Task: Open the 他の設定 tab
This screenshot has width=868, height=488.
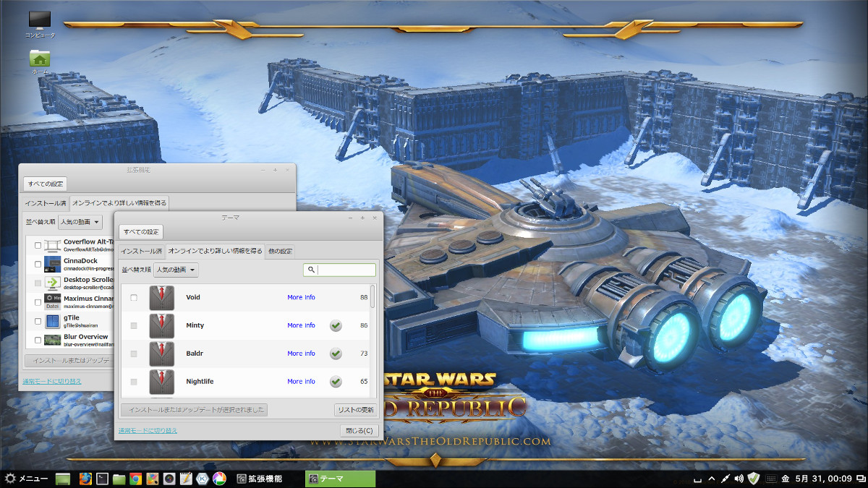Action: (x=281, y=252)
